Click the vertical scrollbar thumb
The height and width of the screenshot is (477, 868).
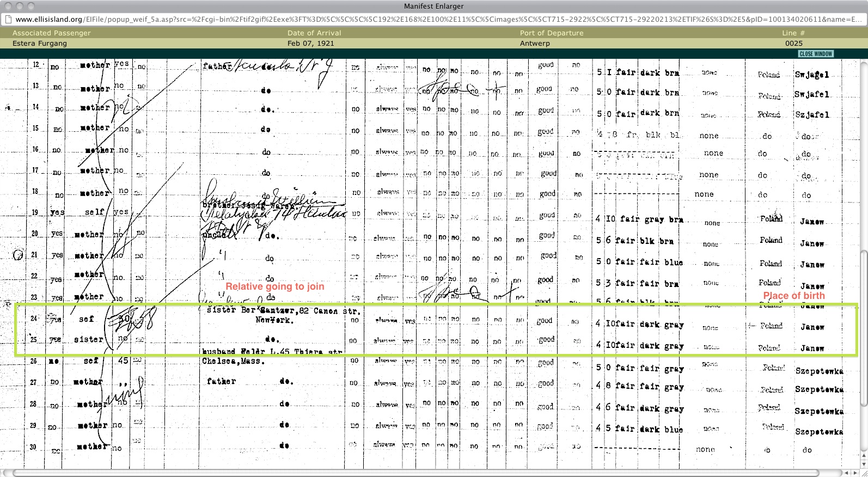point(864,328)
